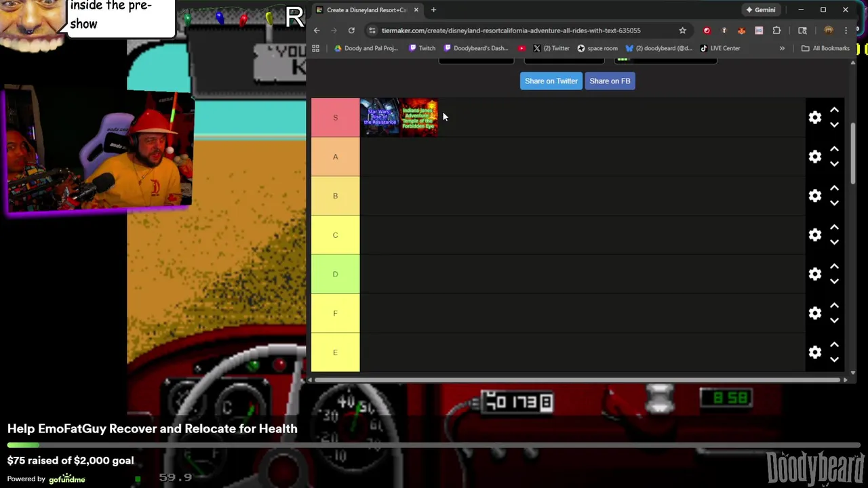The width and height of the screenshot is (868, 488).
Task: Open settings gear for D tier row
Action: click(x=815, y=274)
